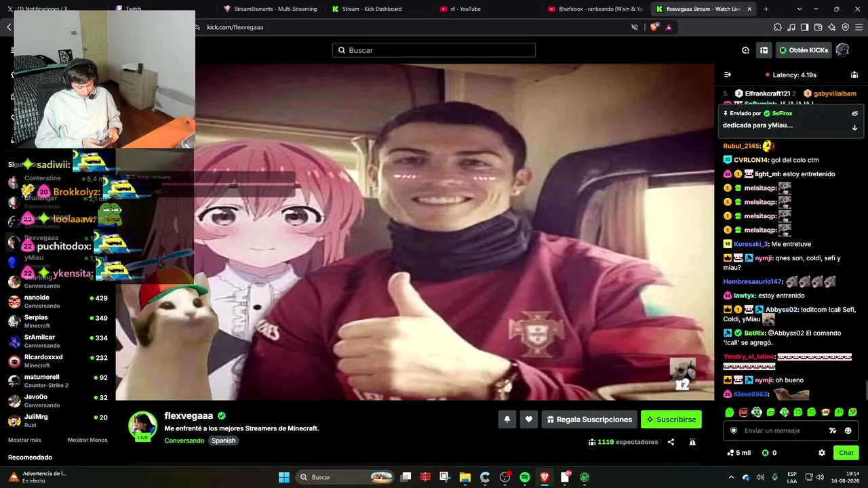Click the chat scrollbar on the right edge
The height and width of the screenshot is (488, 868).
(x=865, y=392)
